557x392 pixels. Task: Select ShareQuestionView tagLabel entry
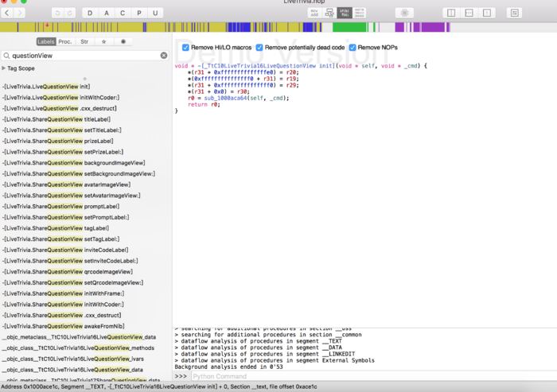tap(56, 228)
